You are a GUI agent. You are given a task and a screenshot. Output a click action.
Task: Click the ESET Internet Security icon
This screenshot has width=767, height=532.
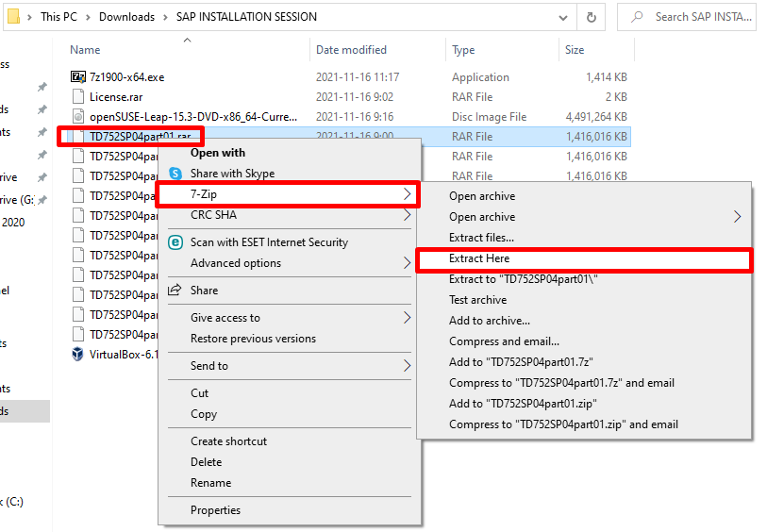click(175, 242)
